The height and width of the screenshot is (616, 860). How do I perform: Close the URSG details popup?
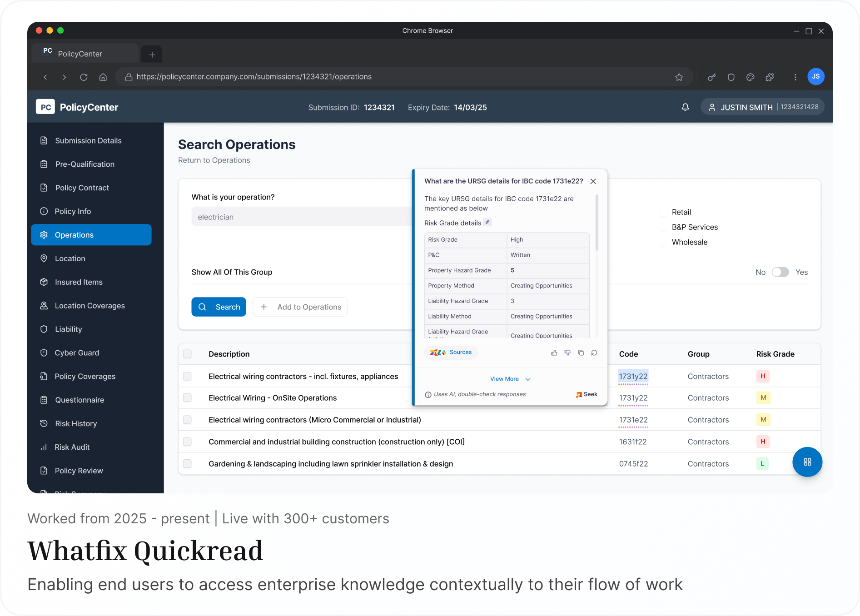point(593,181)
